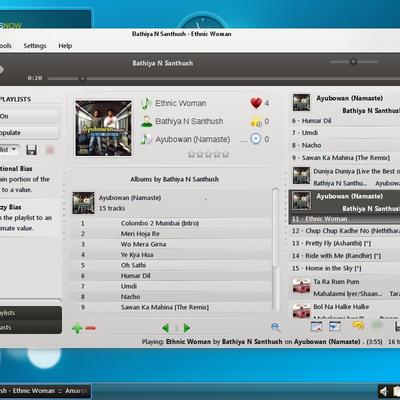Image resolution: width=400 pixels, height=400 pixels.
Task: Click playlist entry 7 - Umdi
Action: pyautogui.click(x=345, y=133)
